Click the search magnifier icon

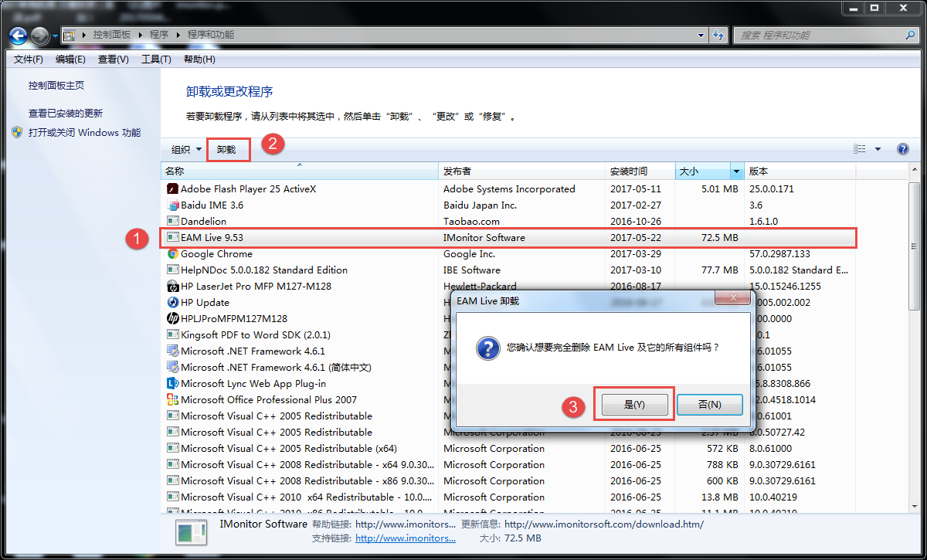[911, 35]
